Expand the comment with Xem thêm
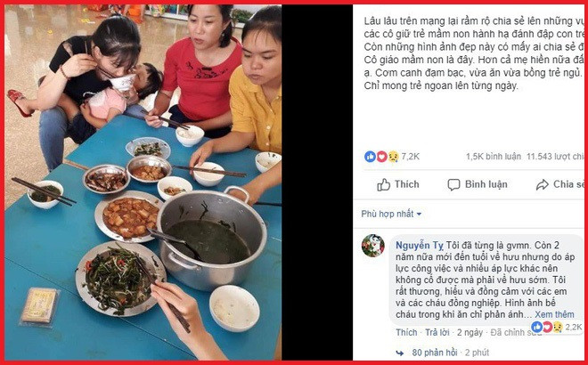 click(x=554, y=314)
